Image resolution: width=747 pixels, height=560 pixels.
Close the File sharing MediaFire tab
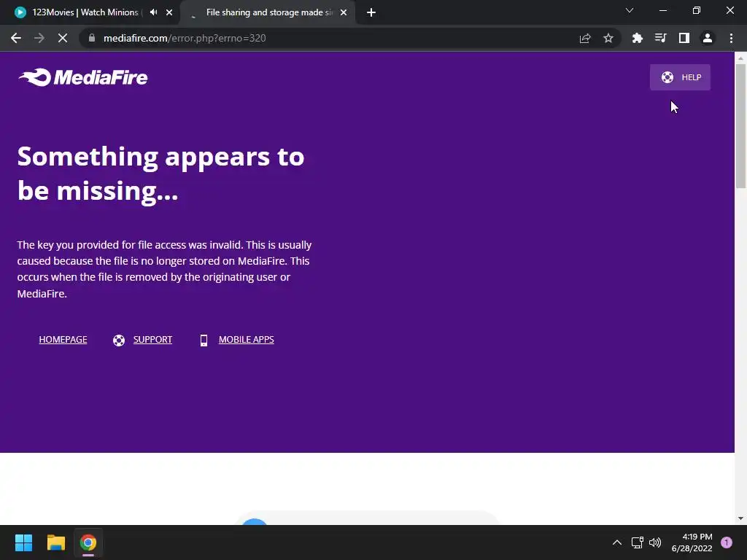point(344,12)
